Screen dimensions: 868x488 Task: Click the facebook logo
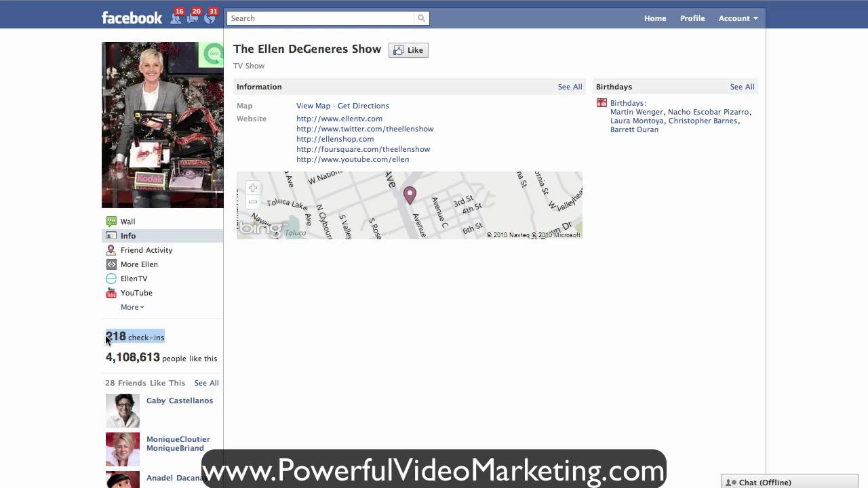click(x=132, y=18)
